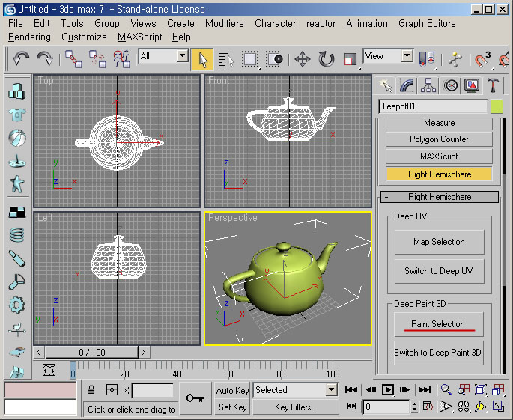Select the Move tool
Image resolution: width=513 pixels, height=420 pixels.
pos(303,60)
